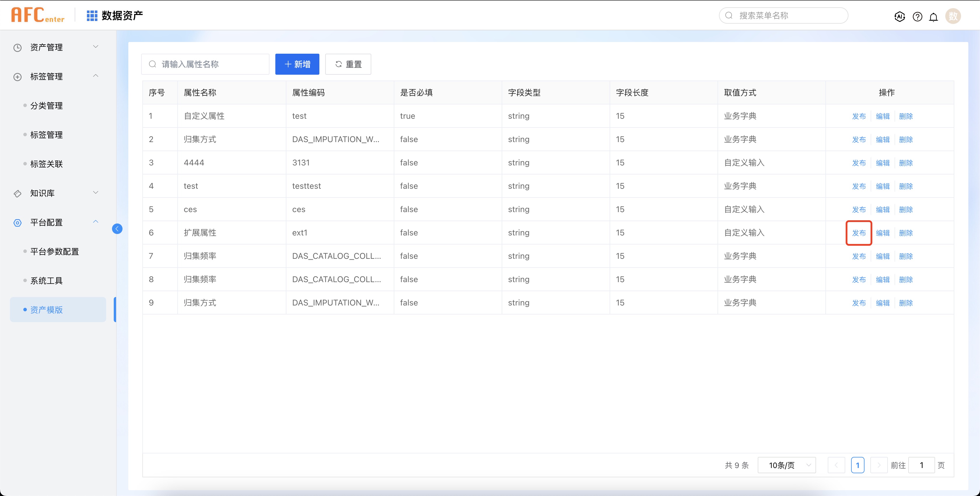This screenshot has width=980, height=496.
Task: Open the 10条/页 page size dropdown
Action: click(786, 465)
